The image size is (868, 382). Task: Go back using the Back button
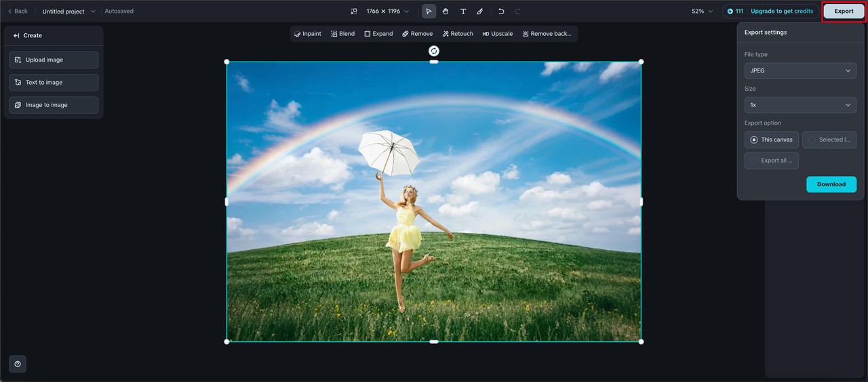click(x=18, y=12)
